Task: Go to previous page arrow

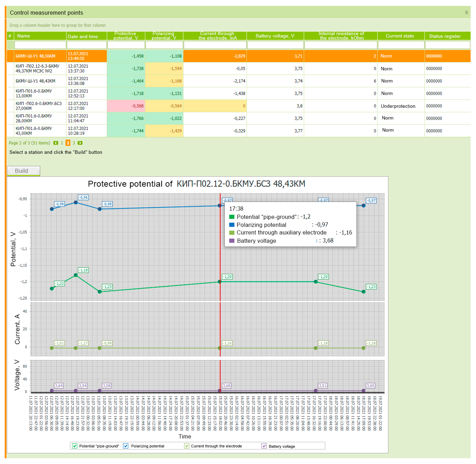Action: point(56,143)
